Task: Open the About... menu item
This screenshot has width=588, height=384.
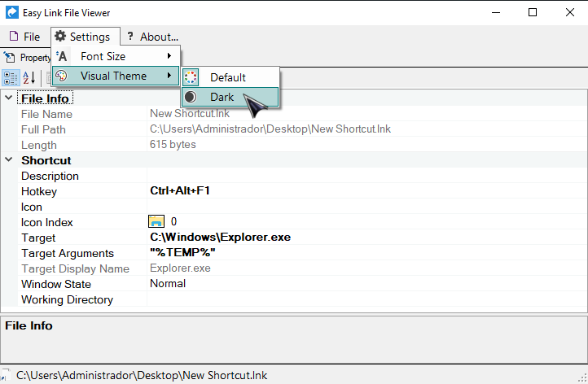Action: click(x=152, y=37)
